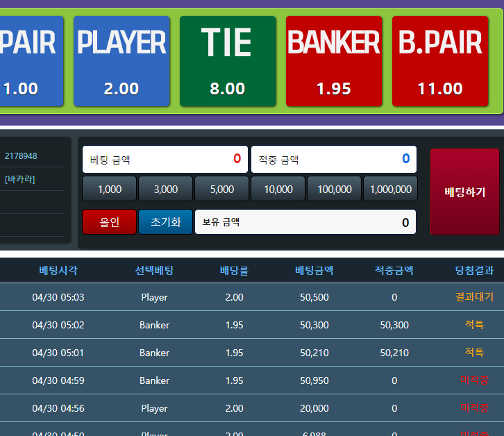Open the [바카라] link in left panel
The height and width of the screenshot is (436, 504).
click(x=21, y=179)
